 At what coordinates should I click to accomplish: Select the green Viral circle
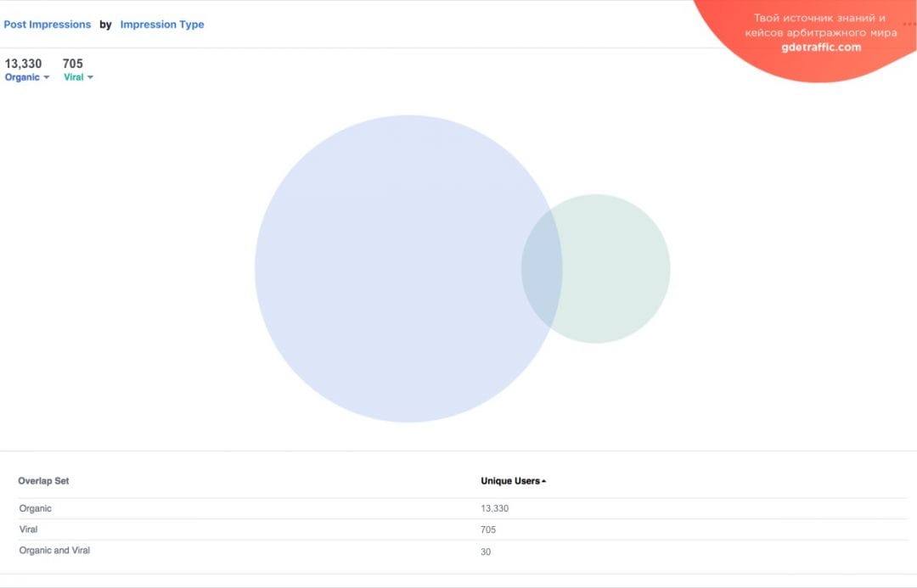[616, 268]
